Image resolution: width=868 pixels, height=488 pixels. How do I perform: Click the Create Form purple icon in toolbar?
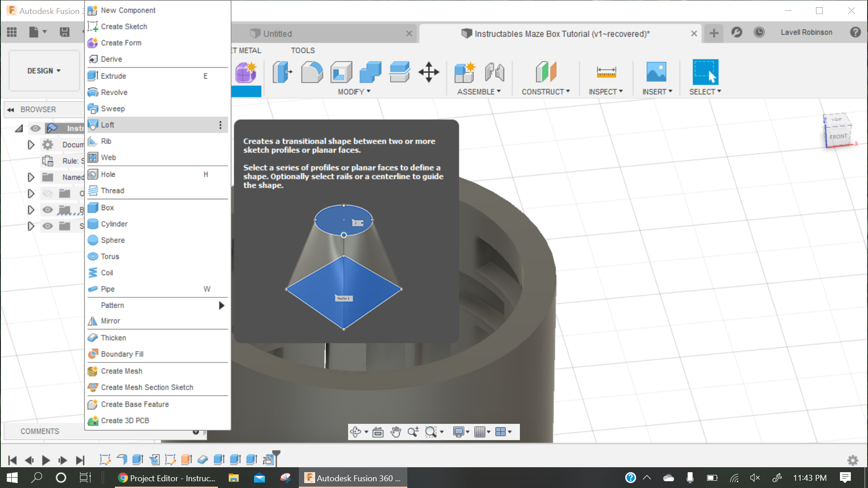tap(246, 72)
